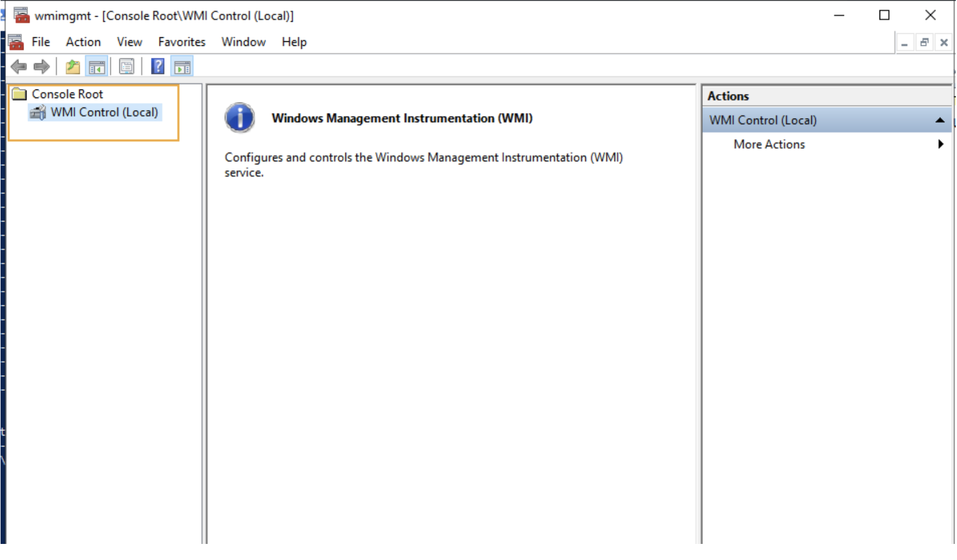Click the blue information icon in center pane
957x560 pixels.
pyautogui.click(x=240, y=118)
